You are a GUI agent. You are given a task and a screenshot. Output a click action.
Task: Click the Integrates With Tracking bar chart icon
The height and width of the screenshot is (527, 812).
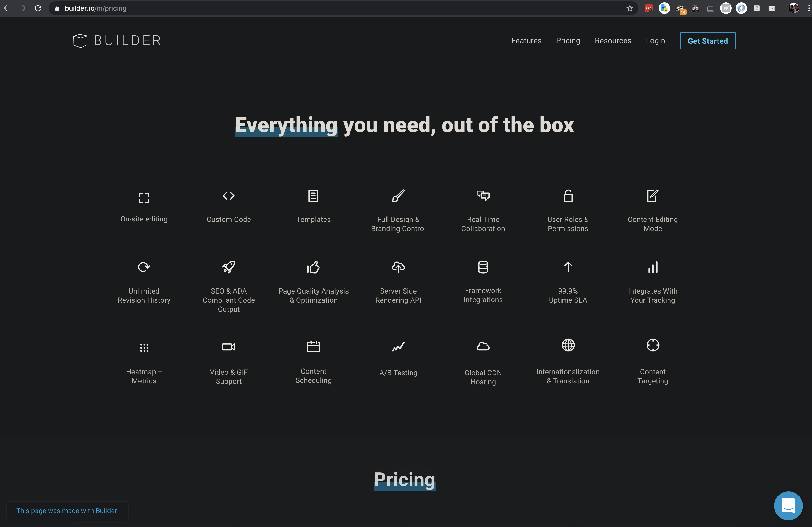[653, 267]
